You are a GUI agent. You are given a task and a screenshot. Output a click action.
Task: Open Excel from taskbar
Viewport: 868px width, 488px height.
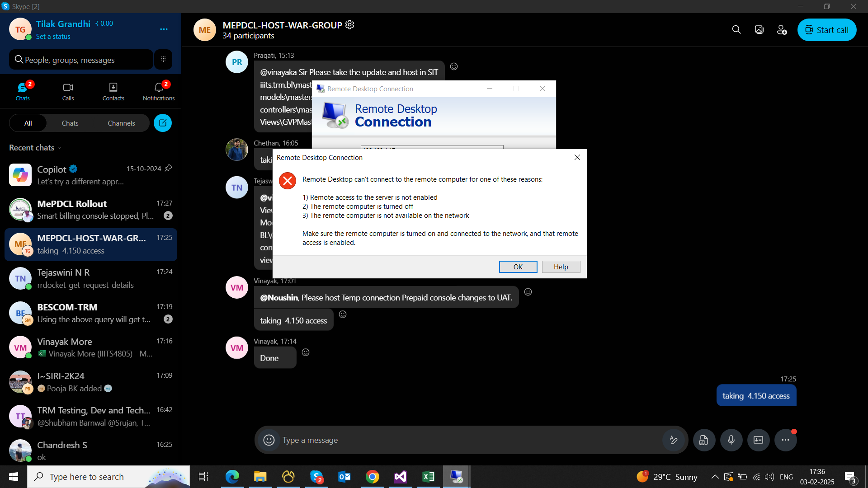tap(429, 477)
